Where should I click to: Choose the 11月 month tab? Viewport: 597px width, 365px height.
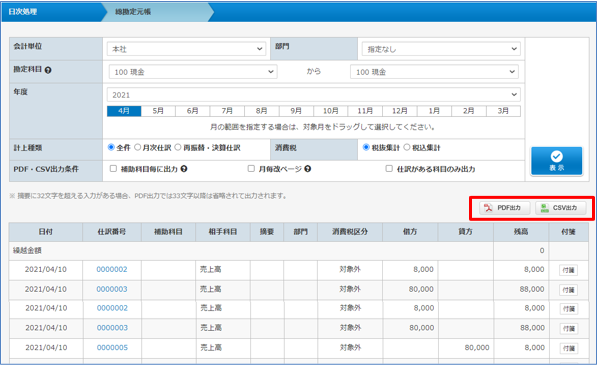click(365, 111)
